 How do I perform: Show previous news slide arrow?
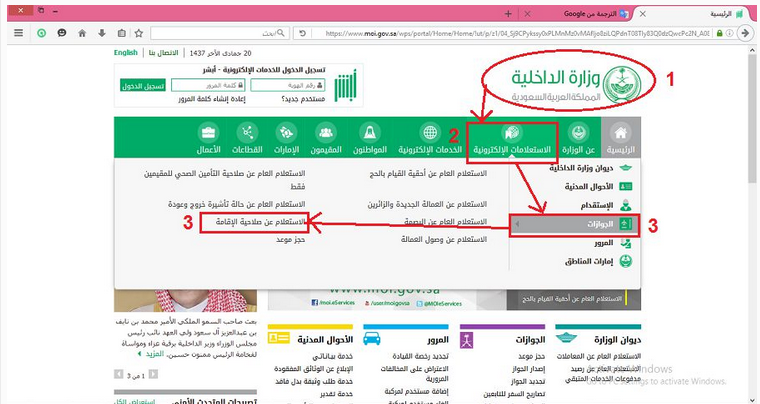[x=153, y=374]
